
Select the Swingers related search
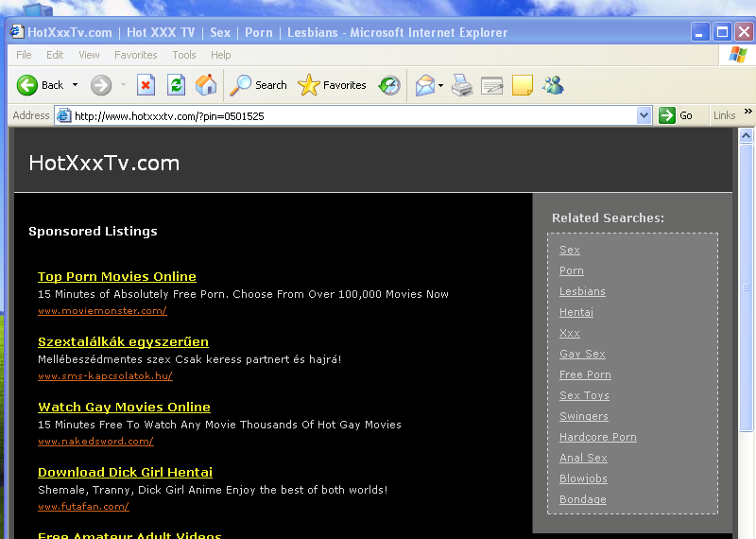click(x=583, y=416)
